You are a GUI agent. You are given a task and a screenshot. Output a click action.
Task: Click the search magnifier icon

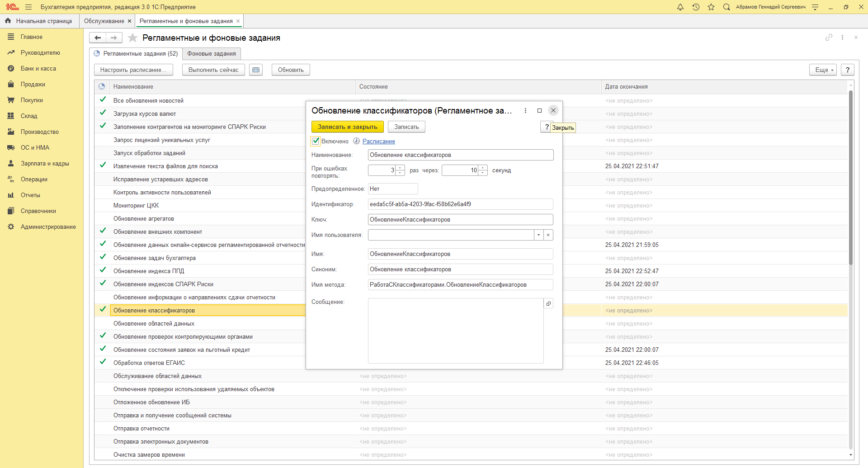[x=726, y=7]
